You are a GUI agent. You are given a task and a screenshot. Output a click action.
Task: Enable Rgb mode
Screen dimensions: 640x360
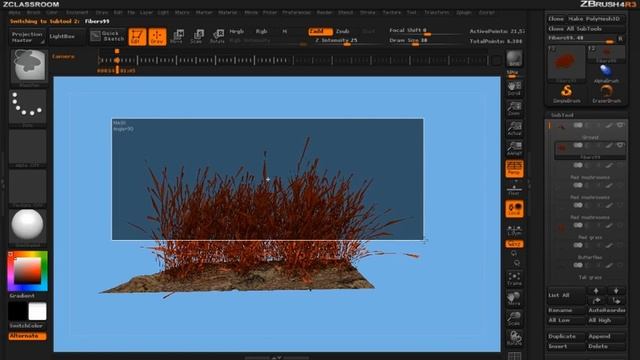pos(261,31)
